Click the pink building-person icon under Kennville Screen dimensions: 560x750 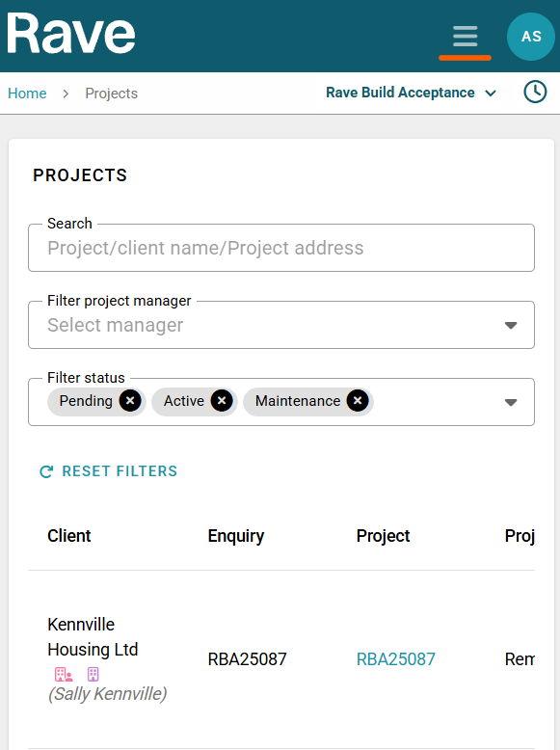(64, 675)
